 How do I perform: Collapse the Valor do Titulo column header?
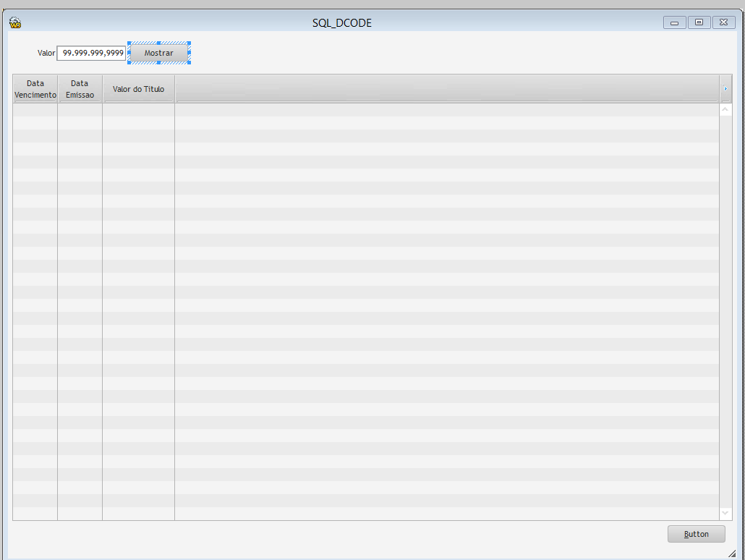138,88
